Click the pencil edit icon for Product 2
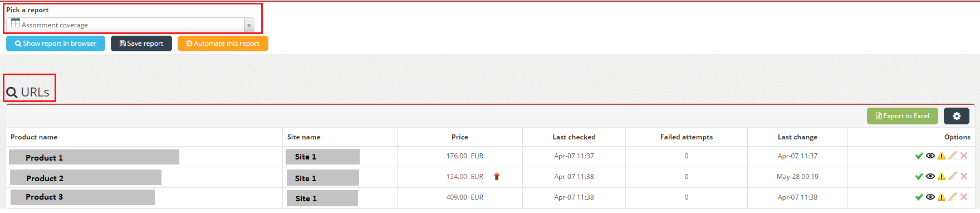The image size is (980, 213). click(953, 177)
